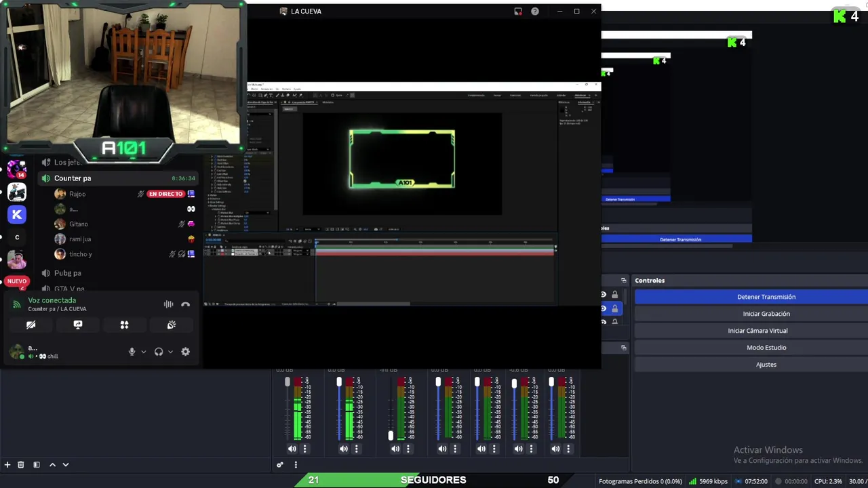Open options dots of -0.6 dB channel
868x488 pixels.
(x=531, y=449)
